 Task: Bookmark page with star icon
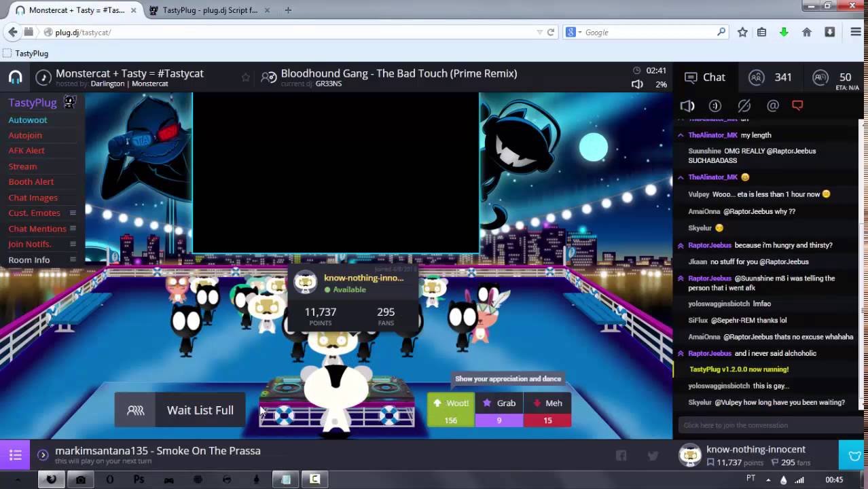[x=742, y=32]
